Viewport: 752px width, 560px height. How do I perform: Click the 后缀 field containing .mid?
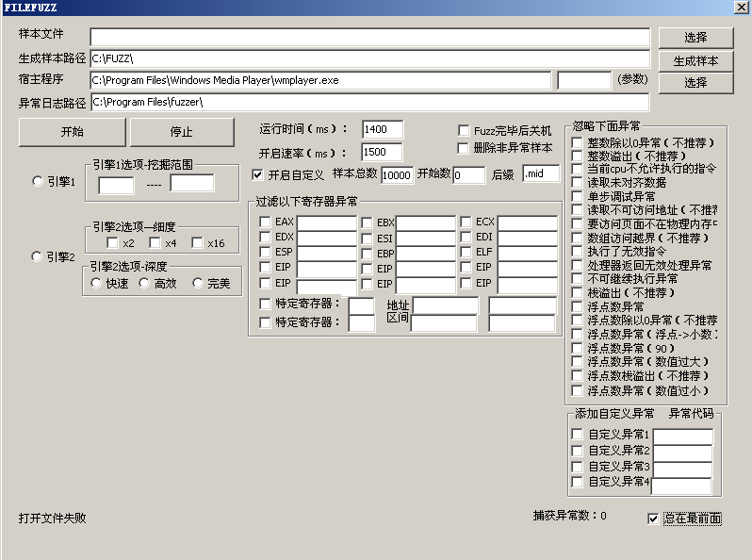tap(540, 173)
